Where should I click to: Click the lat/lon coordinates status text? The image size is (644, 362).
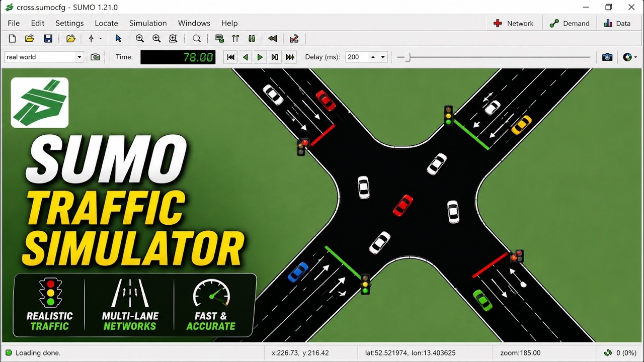pos(410,353)
